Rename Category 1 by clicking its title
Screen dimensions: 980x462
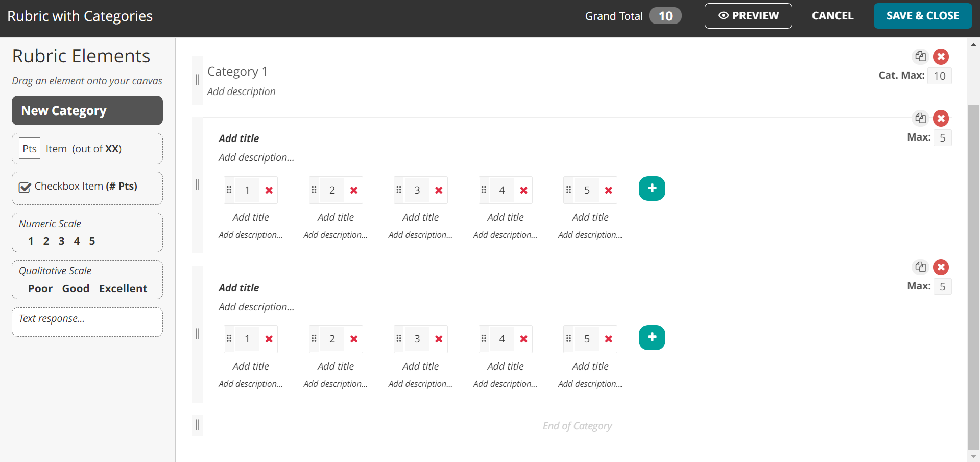[237, 71]
